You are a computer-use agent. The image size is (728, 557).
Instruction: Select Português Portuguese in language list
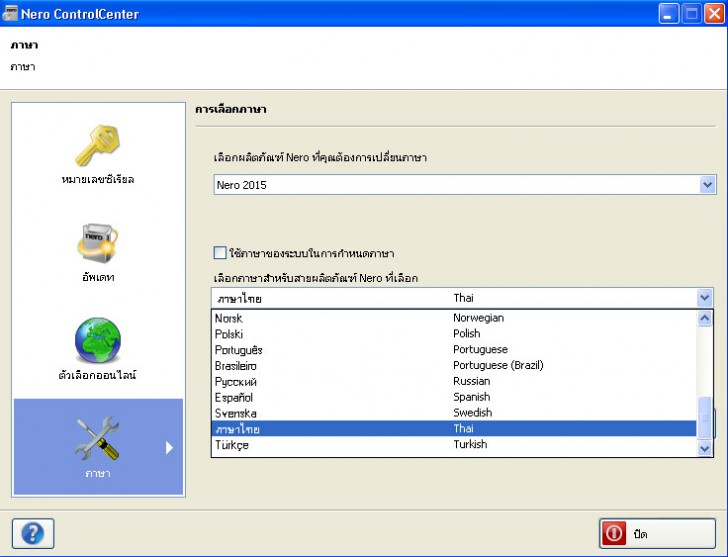pyautogui.click(x=454, y=350)
